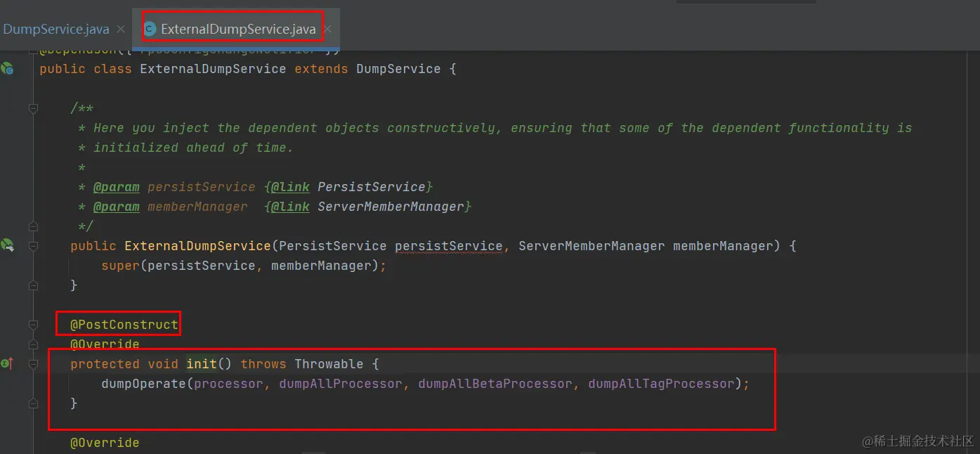Screen dimensions: 980x454
Task: Click the @PostConstruct annotation
Action: click(x=124, y=325)
